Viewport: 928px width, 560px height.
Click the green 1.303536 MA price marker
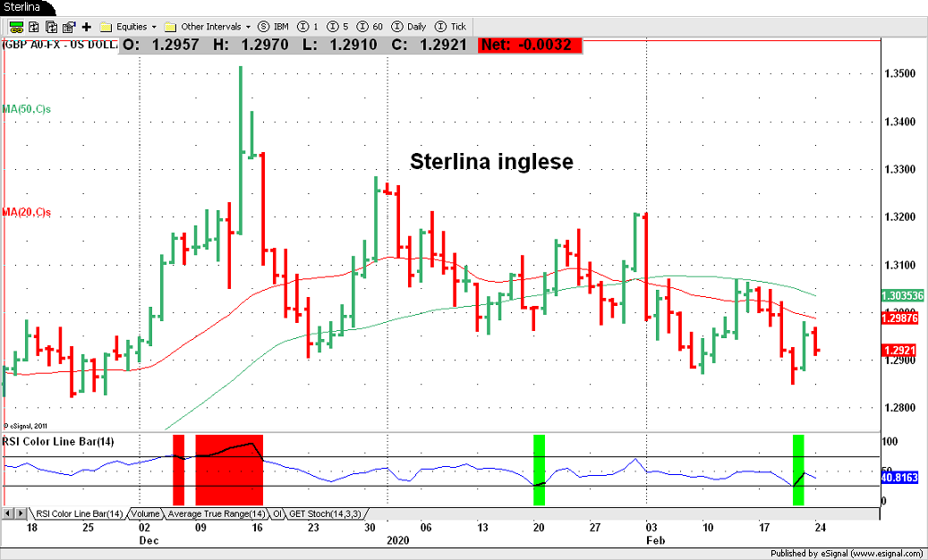point(903,296)
